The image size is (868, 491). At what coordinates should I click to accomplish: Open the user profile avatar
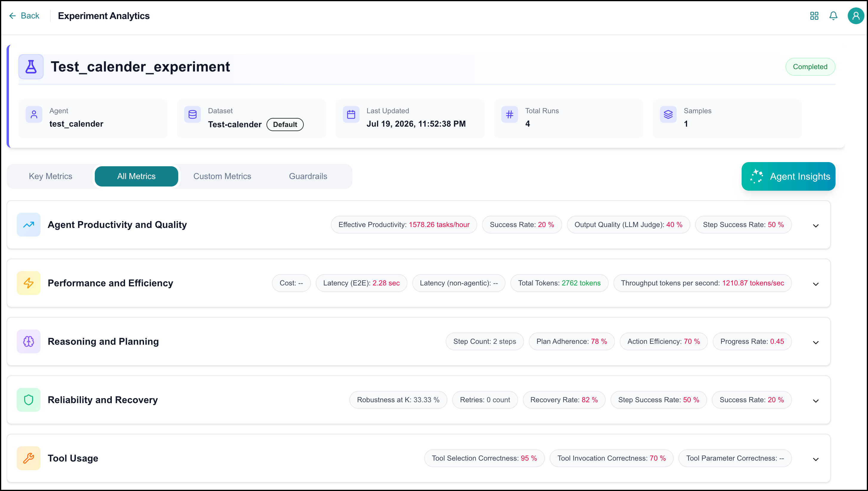(x=856, y=16)
